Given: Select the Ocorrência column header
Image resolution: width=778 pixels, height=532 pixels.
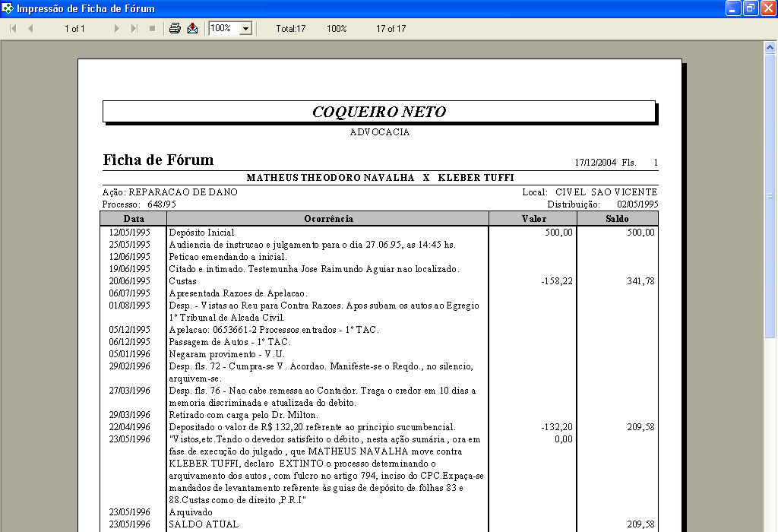Looking at the screenshot, I should [328, 219].
